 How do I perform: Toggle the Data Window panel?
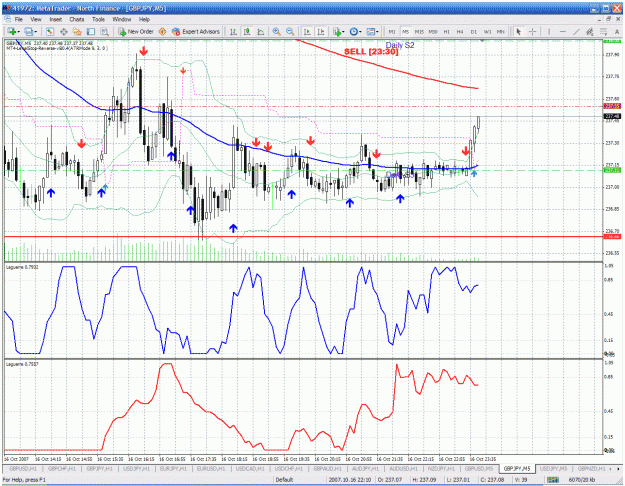tap(63, 31)
